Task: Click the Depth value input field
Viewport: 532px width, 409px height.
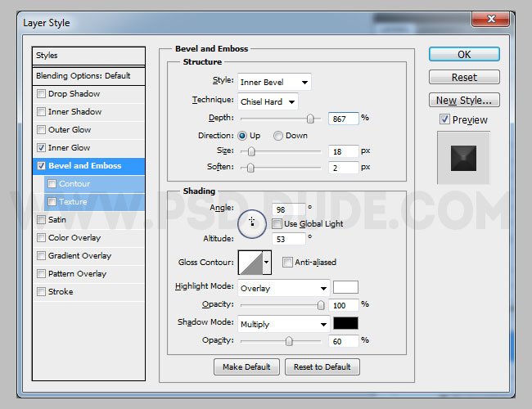Action: pos(343,119)
